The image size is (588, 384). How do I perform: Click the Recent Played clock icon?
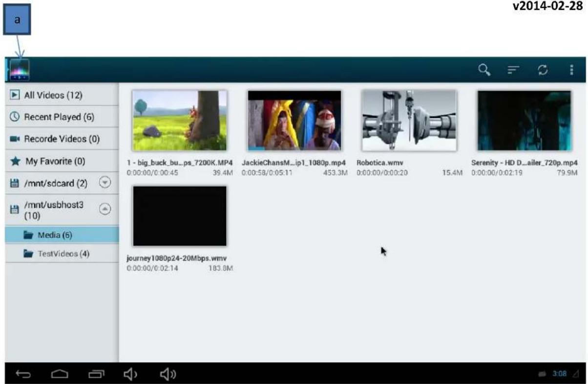coord(15,117)
